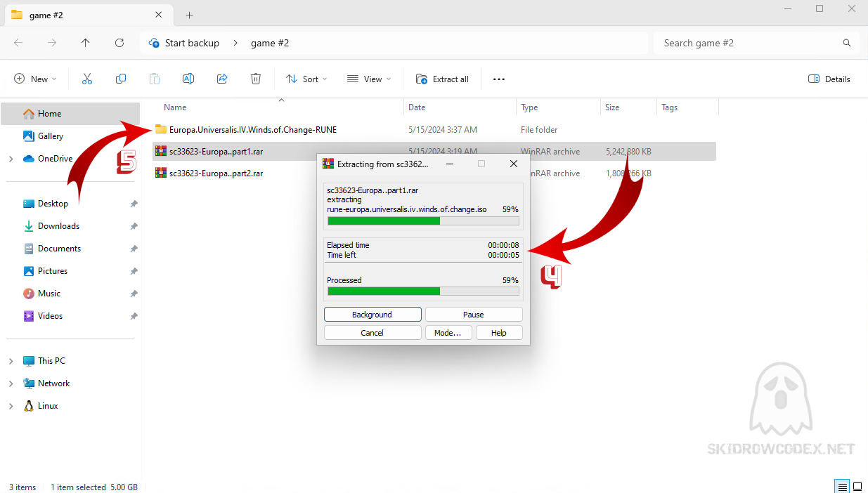Expand the This PC tree node
The image size is (868, 493).
point(11,361)
